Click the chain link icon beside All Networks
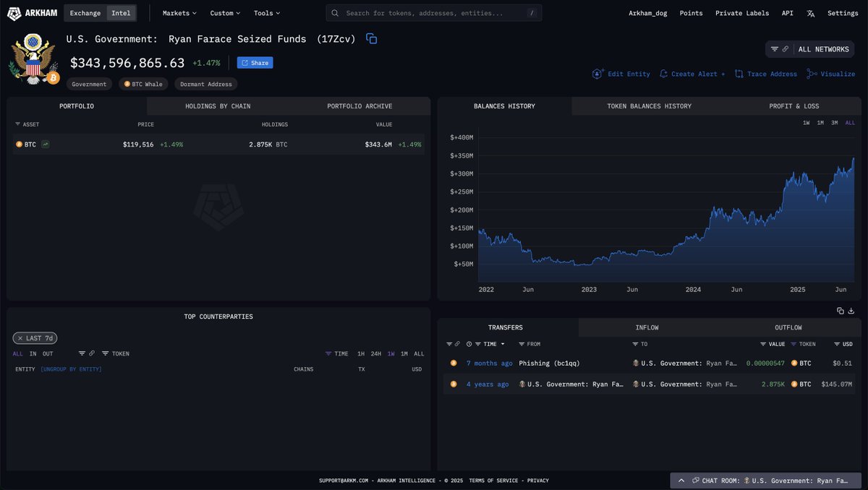Image resolution: width=868 pixels, height=490 pixels. (x=786, y=49)
